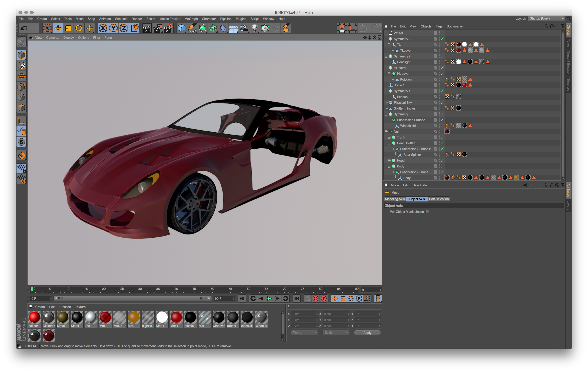Toggle Y axis lock
Screen dimensions: 588x372
tap(114, 28)
